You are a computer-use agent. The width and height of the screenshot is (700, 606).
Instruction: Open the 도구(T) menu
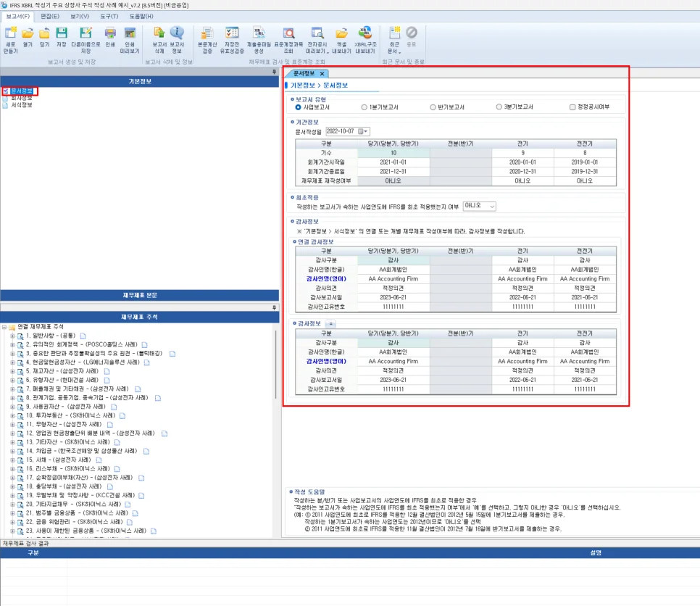tap(109, 16)
